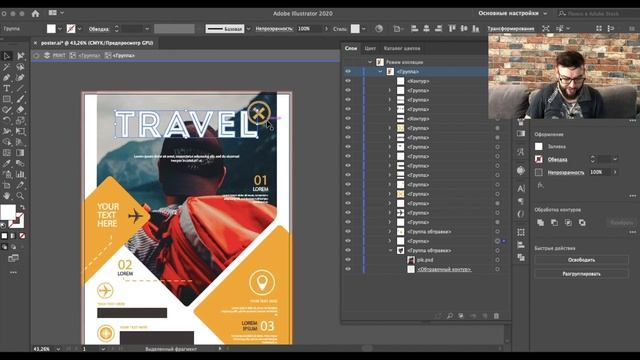Select the Pen tool
Image resolution: width=640 pixels, height=360 pixels.
coord(7,78)
